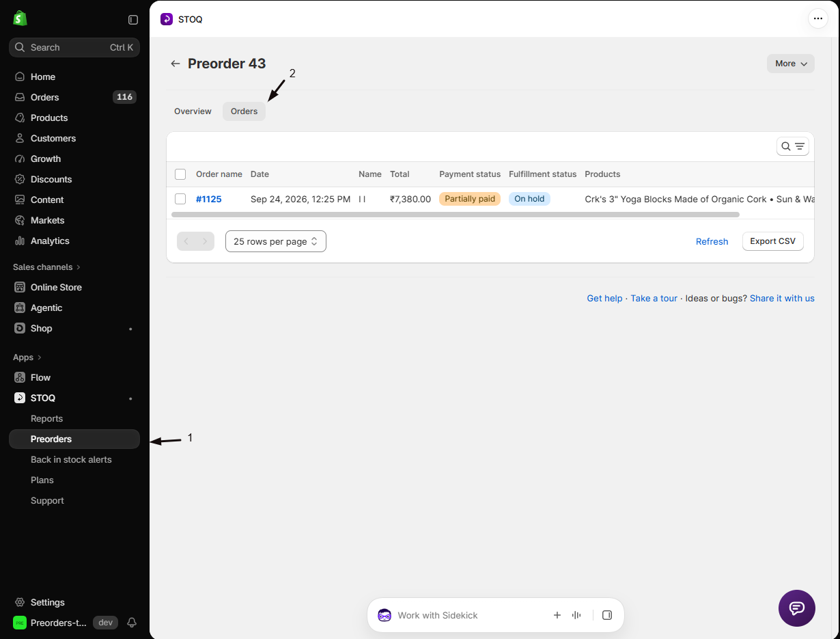Viewport: 840px width, 639px height.
Task: Select the Orders tab
Action: click(244, 111)
